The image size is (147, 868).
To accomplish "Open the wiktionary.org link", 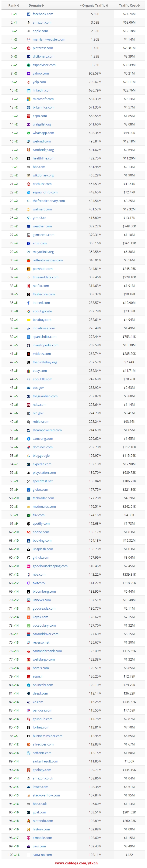I will coord(43,176).
